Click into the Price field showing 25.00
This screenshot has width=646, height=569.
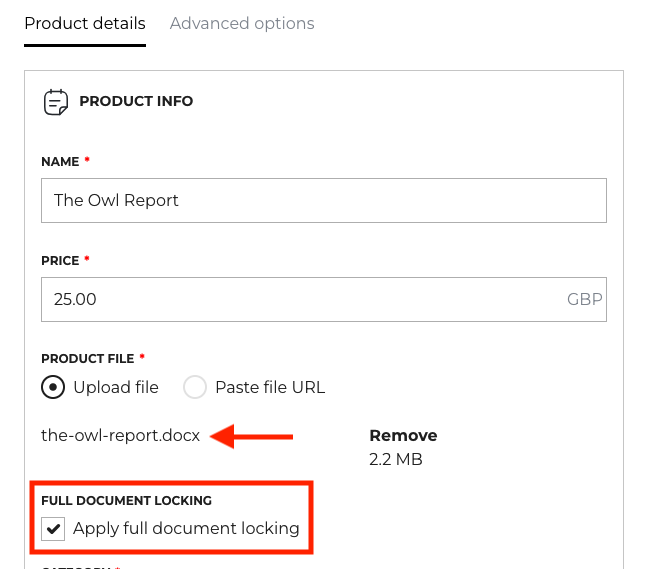click(x=300, y=299)
